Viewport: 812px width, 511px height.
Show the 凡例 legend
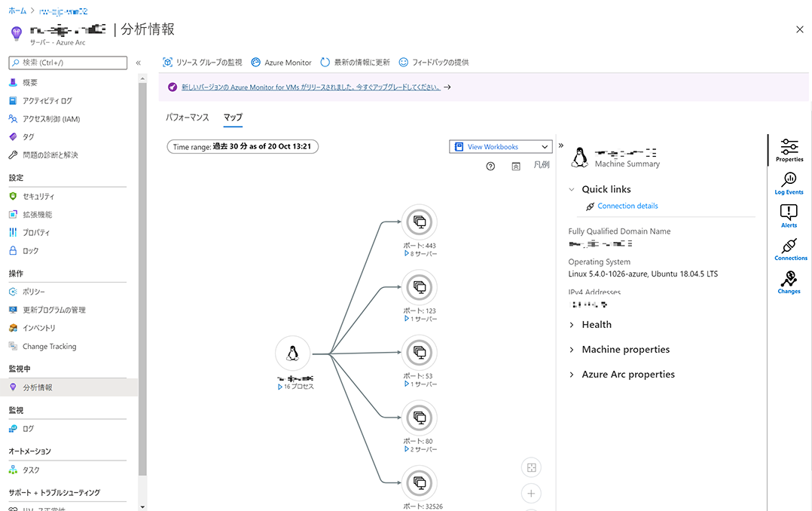point(542,165)
